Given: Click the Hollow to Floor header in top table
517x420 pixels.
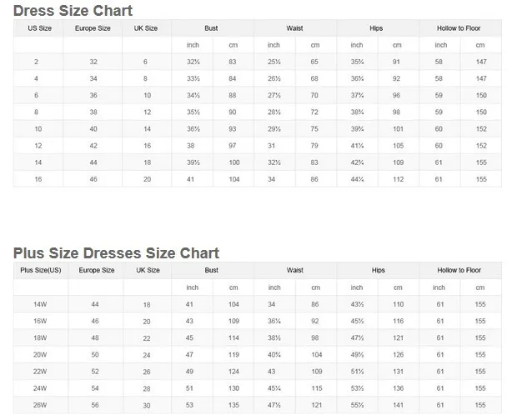Looking at the screenshot, I should point(459,28).
